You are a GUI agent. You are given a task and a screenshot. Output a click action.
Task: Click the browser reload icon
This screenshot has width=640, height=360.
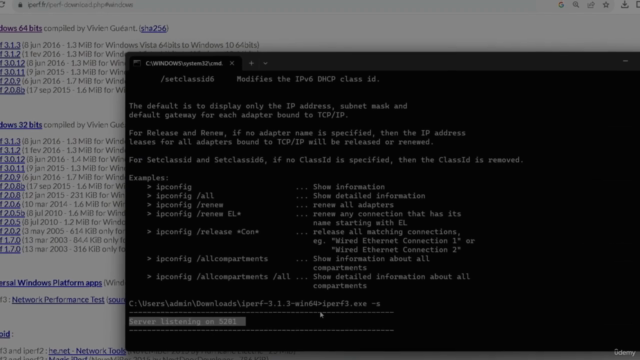(2, 4)
